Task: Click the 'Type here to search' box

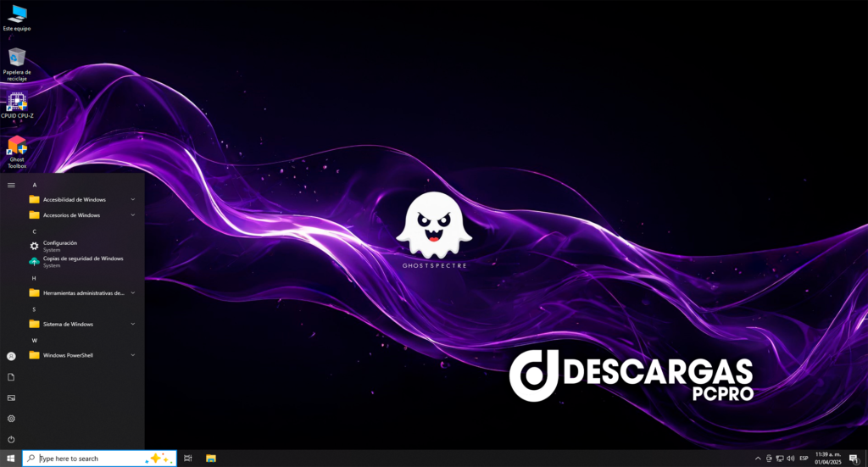Action: click(x=89, y=459)
